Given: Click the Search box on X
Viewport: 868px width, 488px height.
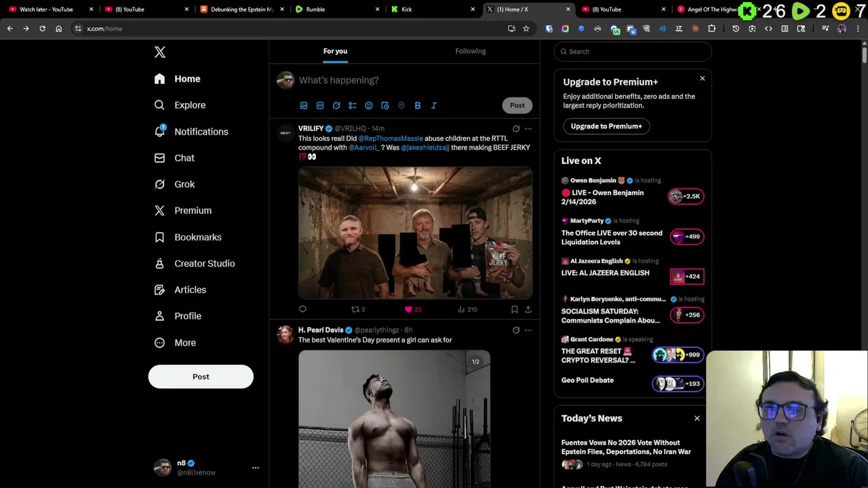Looking at the screenshot, I should pos(633,52).
